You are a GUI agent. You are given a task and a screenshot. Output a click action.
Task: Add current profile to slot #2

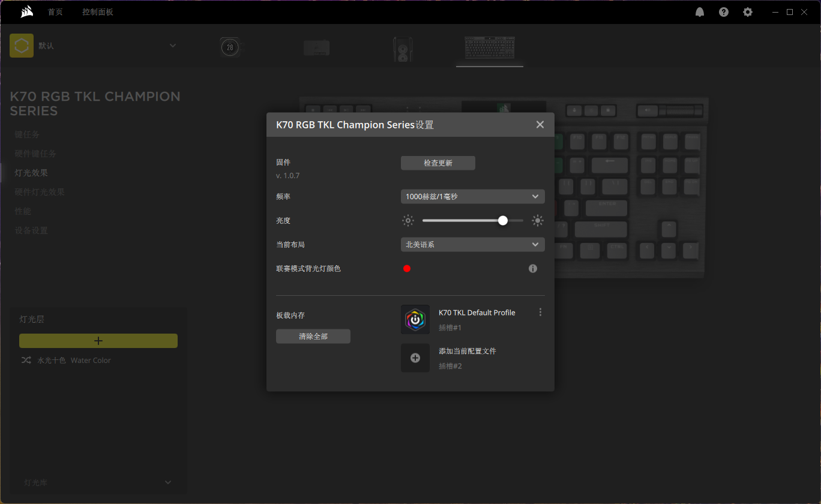tap(415, 358)
